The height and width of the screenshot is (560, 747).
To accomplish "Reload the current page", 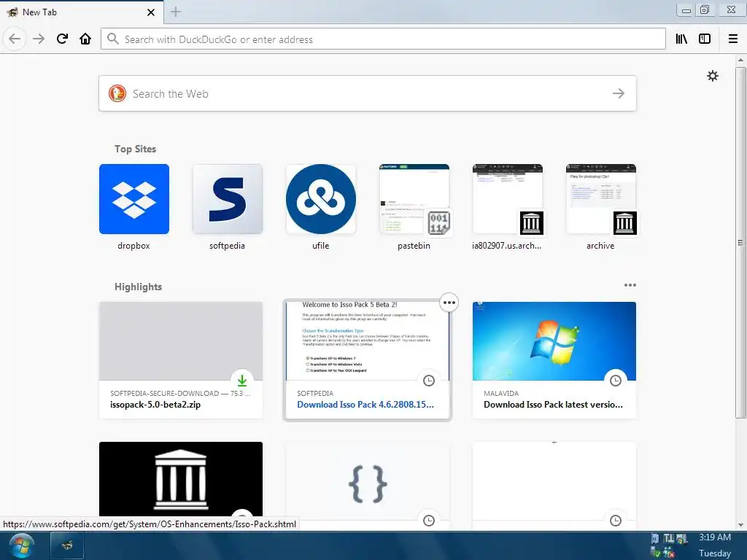I will click(x=62, y=39).
